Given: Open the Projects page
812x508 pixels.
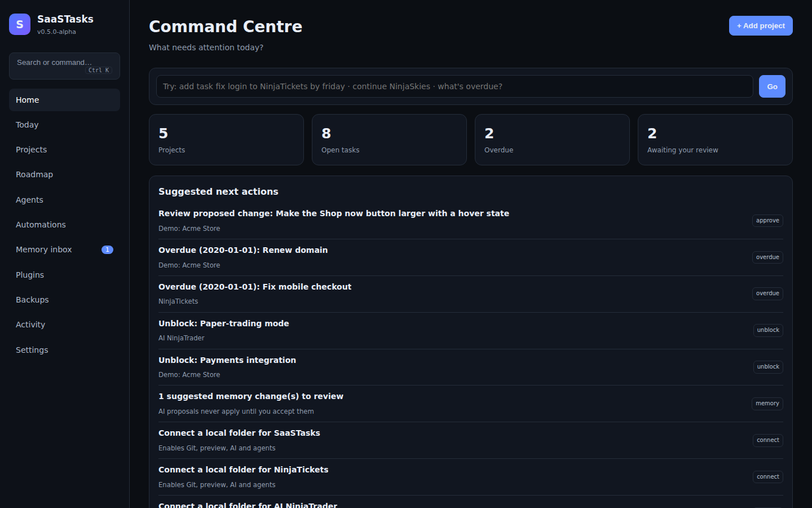Looking at the screenshot, I should [x=64, y=150].
